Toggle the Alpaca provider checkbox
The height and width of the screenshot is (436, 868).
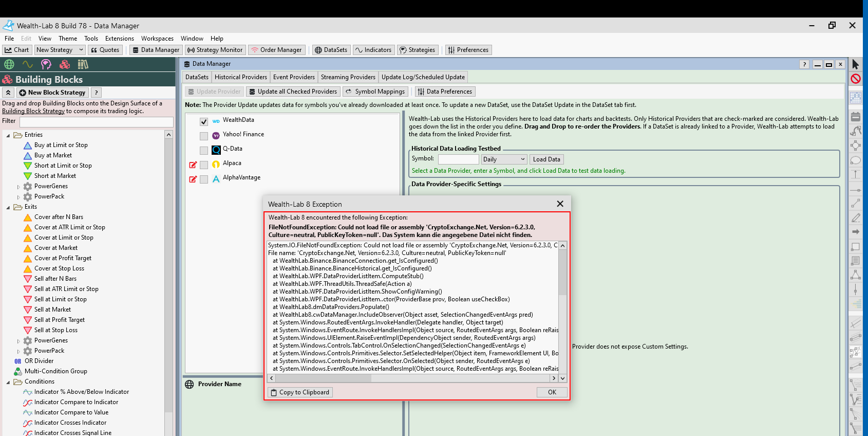coord(204,165)
